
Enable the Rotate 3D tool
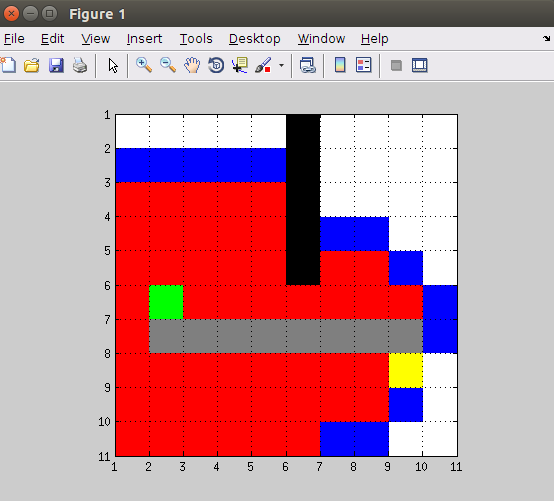[216, 65]
